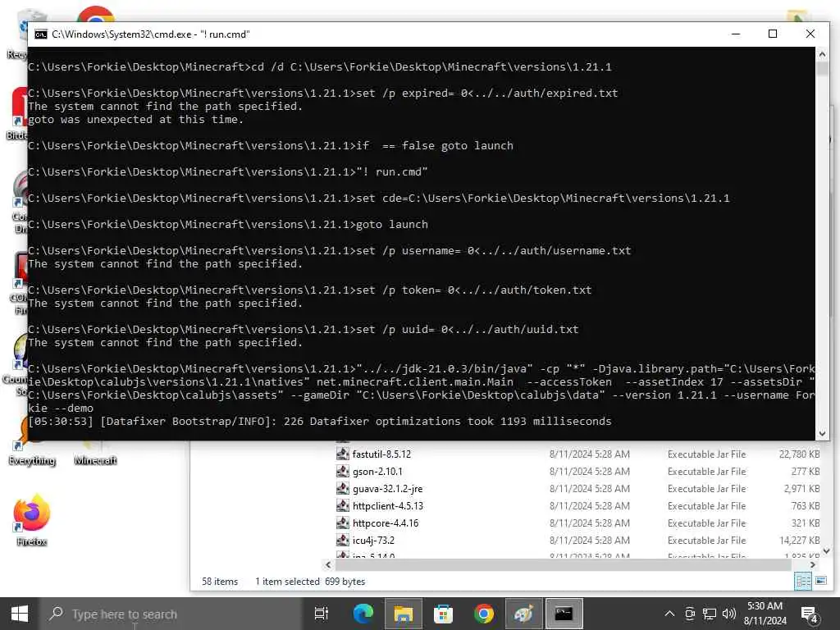Show hidden system tray icons
Image resolution: width=840 pixels, height=630 pixels.
click(x=669, y=614)
